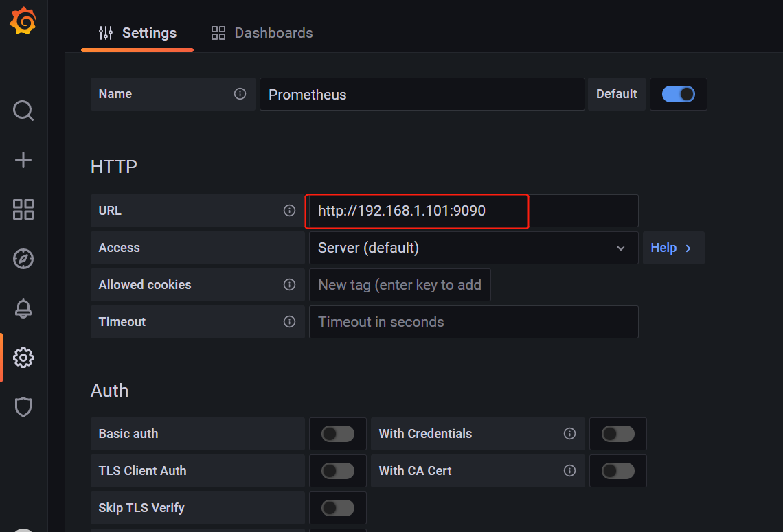The image size is (783, 532).
Task: Show info tooltip for Timeout
Action: (x=289, y=321)
